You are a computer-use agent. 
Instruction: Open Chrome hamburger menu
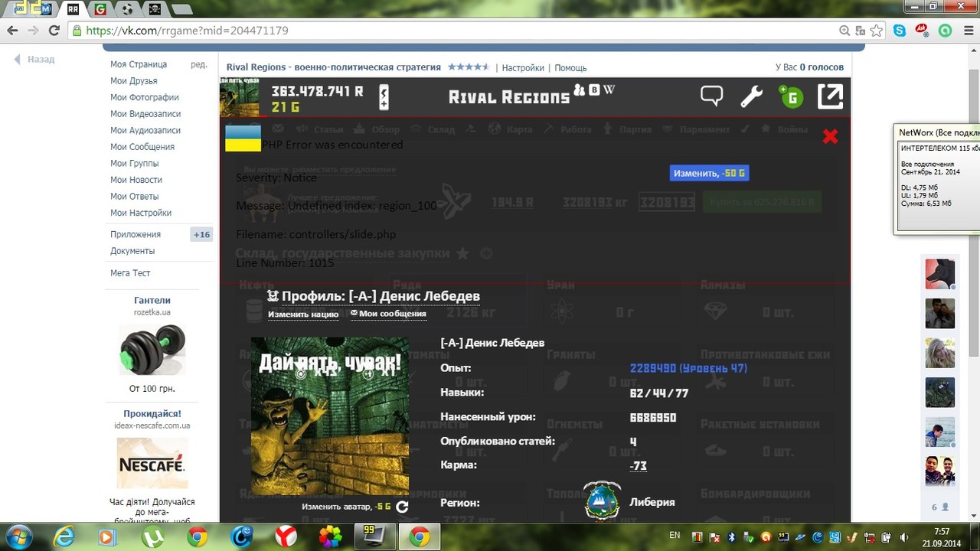[x=967, y=31]
